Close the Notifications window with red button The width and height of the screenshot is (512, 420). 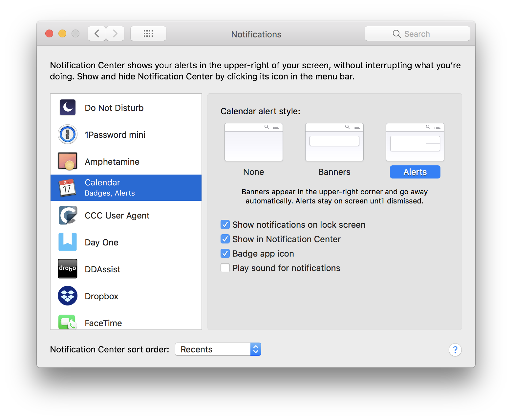point(49,33)
